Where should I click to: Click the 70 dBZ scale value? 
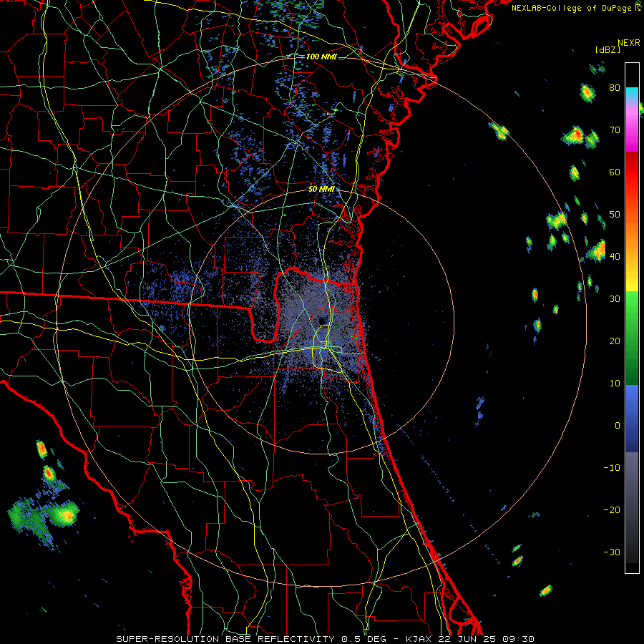tap(615, 130)
